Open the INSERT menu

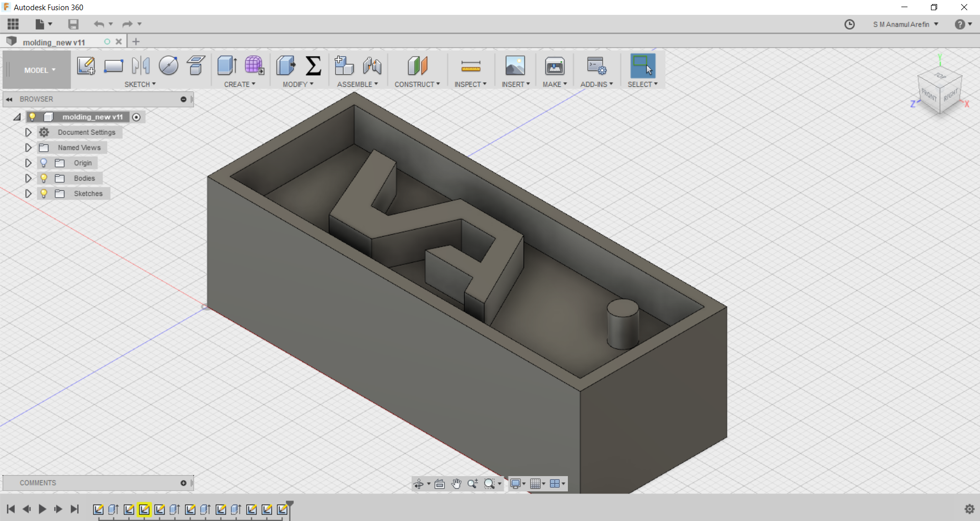tap(516, 84)
